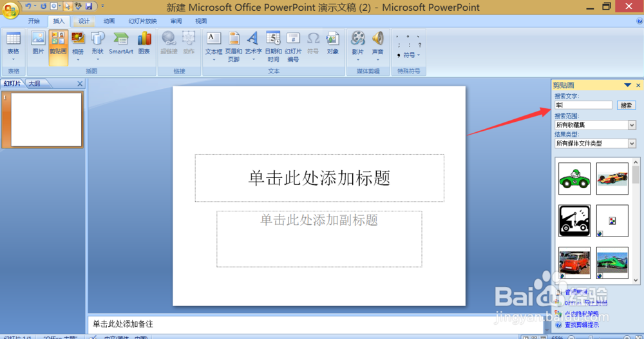Close the slides/outline pane
644x339 pixels.
click(x=80, y=84)
